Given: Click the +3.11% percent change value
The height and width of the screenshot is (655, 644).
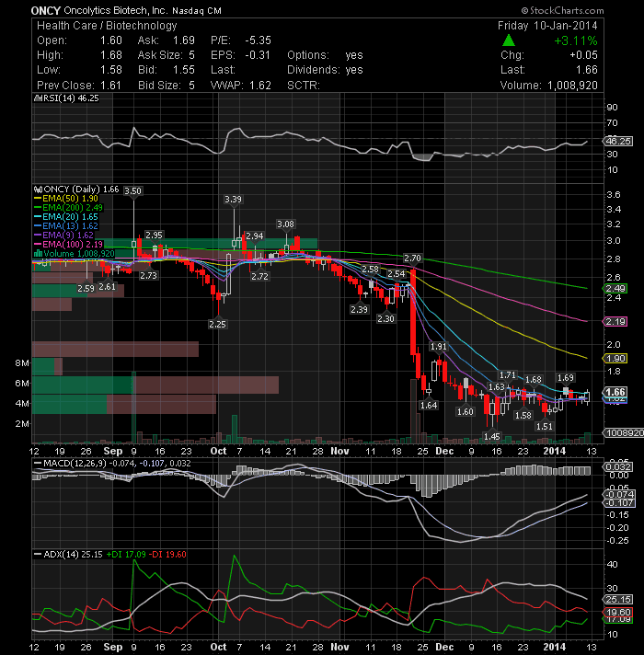Looking at the screenshot, I should (576, 40).
